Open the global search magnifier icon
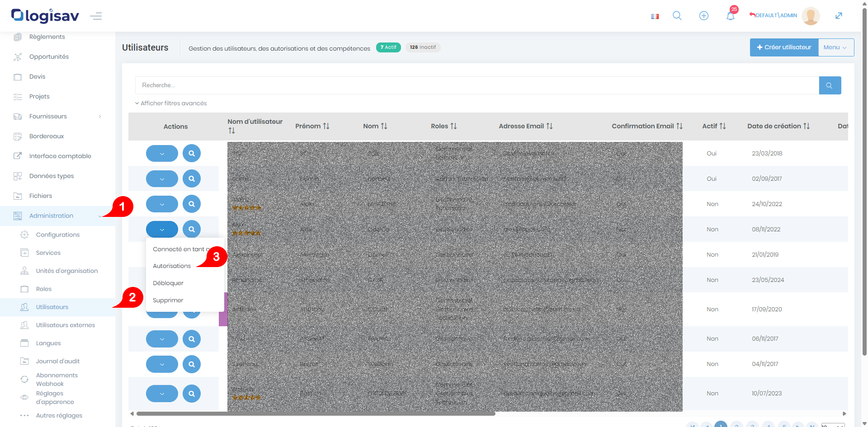 [677, 16]
